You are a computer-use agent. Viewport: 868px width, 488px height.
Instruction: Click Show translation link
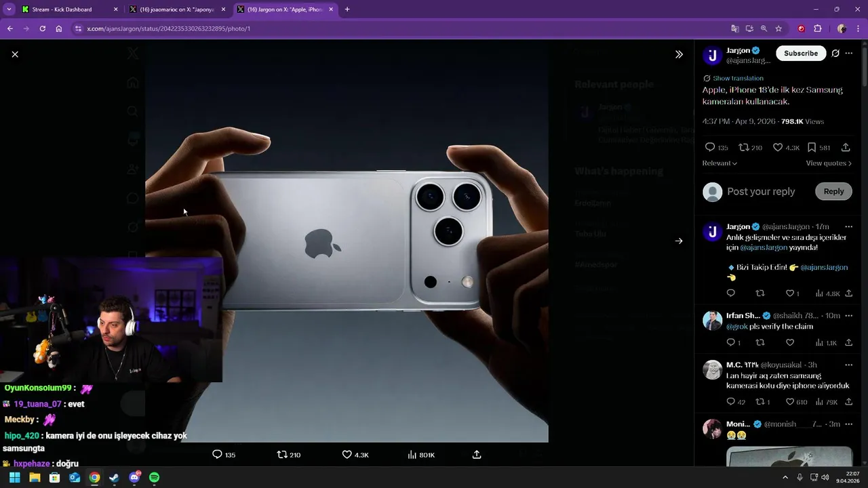[x=738, y=78]
